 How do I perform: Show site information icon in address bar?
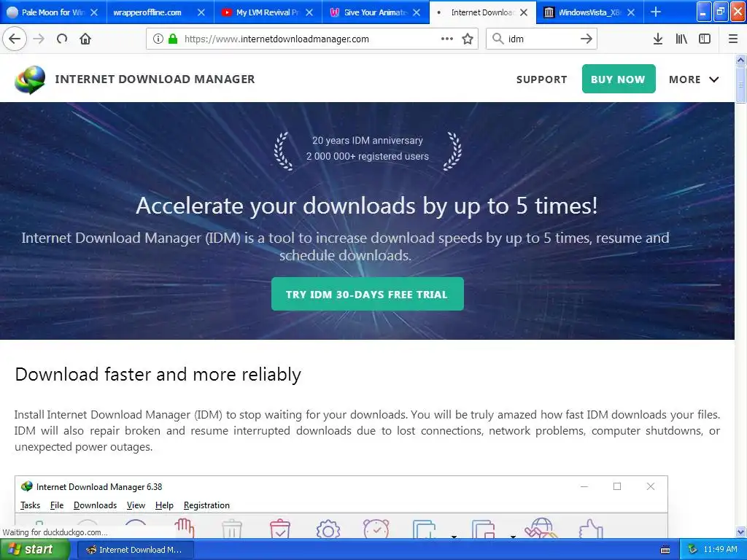(x=158, y=39)
